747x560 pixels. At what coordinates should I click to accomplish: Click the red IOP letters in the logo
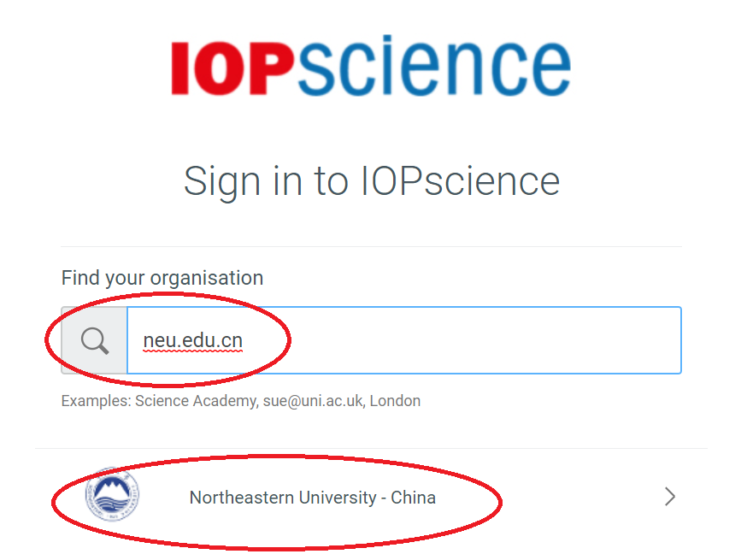point(226,68)
